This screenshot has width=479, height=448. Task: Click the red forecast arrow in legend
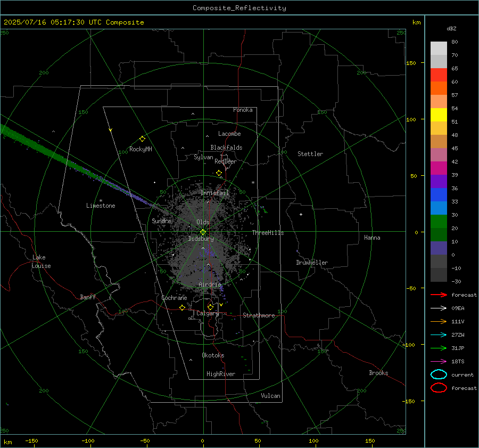pyautogui.click(x=439, y=295)
